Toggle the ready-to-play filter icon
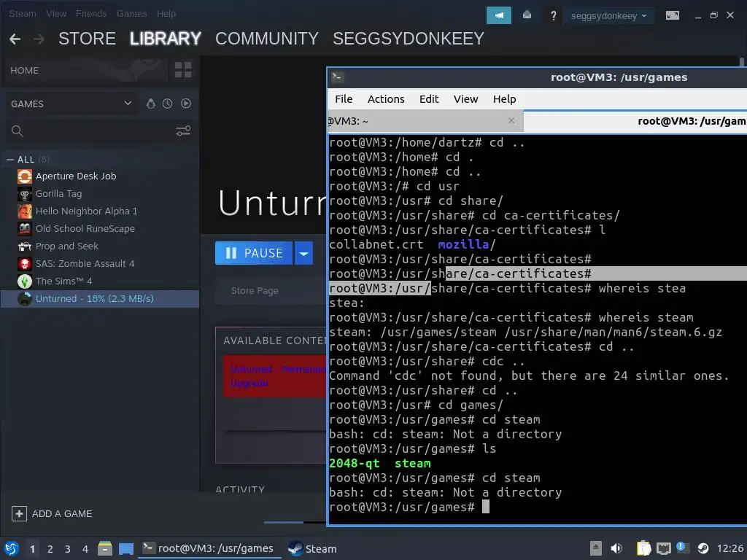747x560 pixels. pos(186,104)
